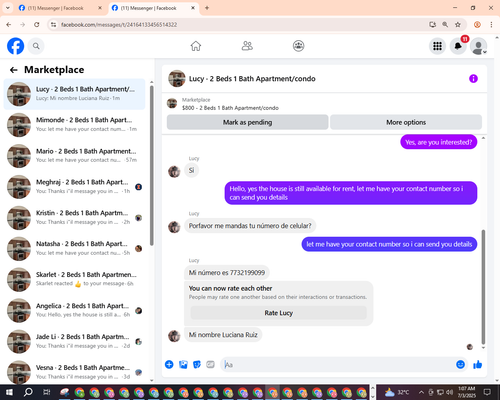
Task: Open Facebook search magnifier
Action: pyautogui.click(x=36, y=46)
